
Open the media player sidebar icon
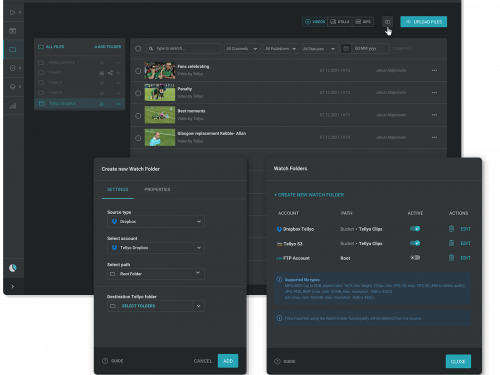point(13,31)
